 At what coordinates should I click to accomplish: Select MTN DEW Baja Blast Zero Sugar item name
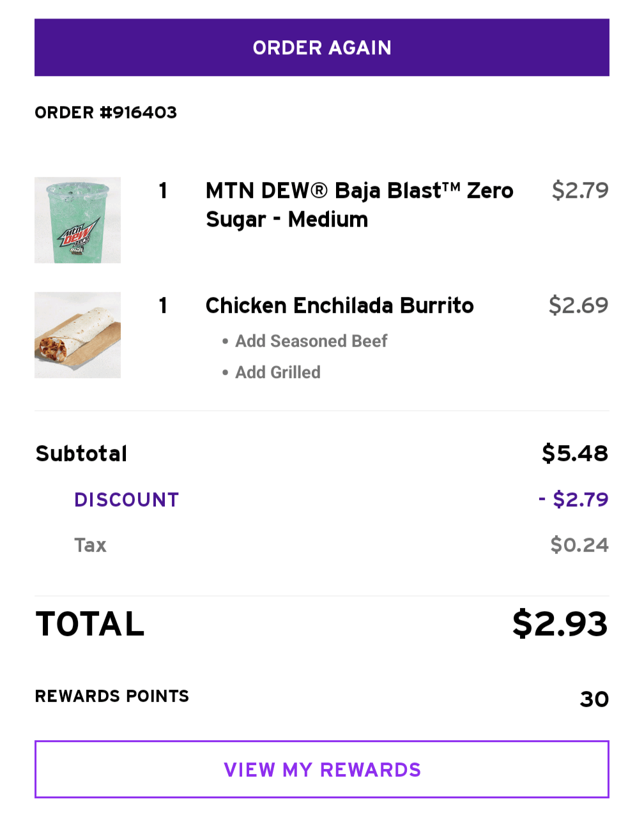click(359, 204)
